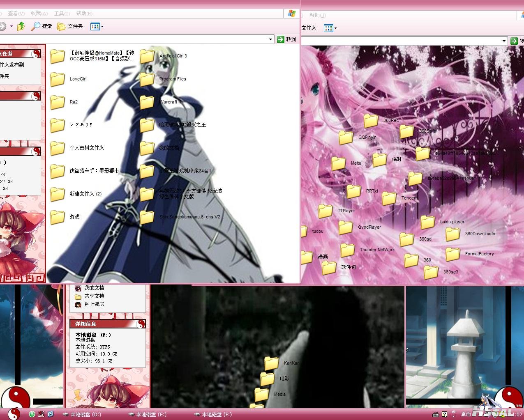This screenshot has height=420, width=524.
Task: Open 工具(T) menu in left window
Action: coord(62,14)
